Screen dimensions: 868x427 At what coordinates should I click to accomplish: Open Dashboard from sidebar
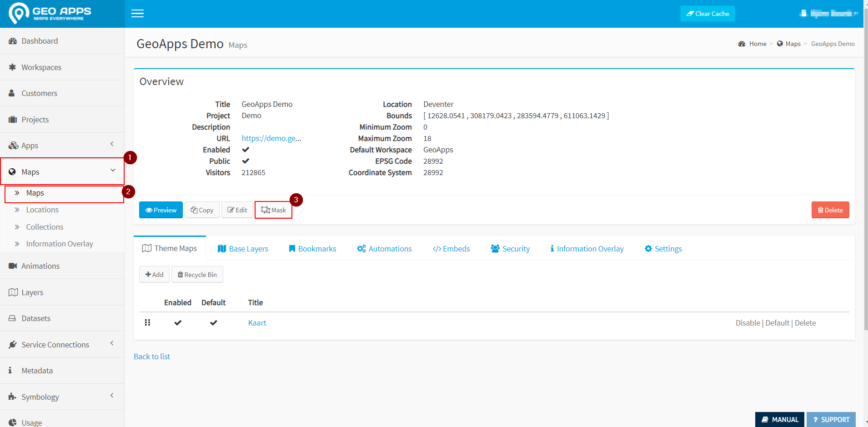[x=62, y=41]
